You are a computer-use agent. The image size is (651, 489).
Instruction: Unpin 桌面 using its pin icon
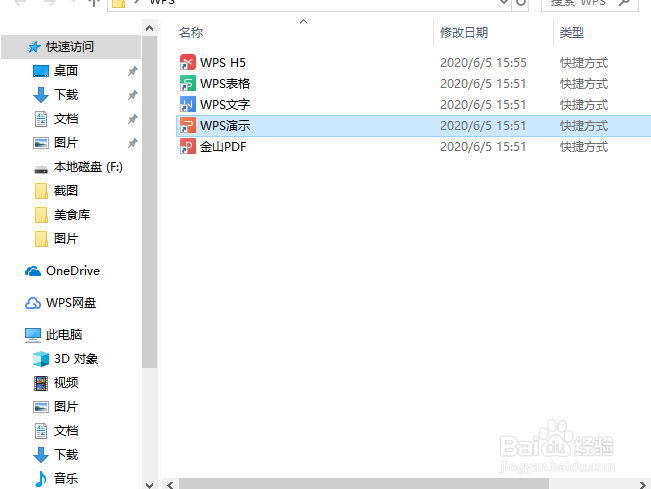[x=132, y=71]
